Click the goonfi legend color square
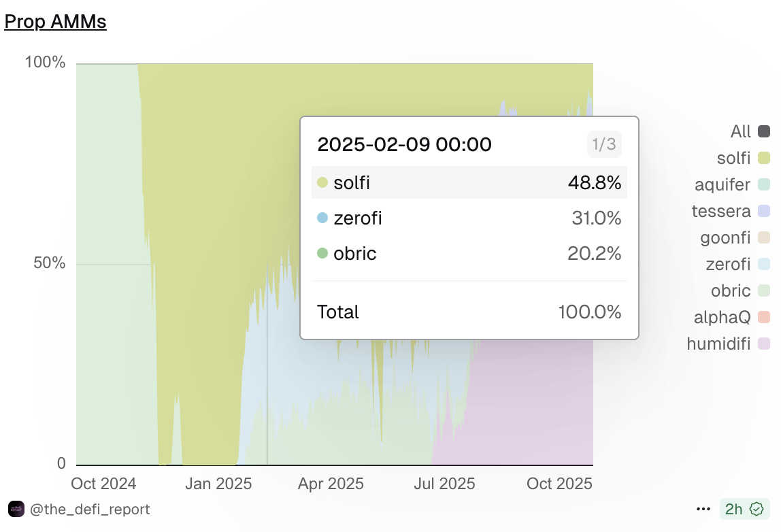This screenshot has width=781, height=532. 764,237
